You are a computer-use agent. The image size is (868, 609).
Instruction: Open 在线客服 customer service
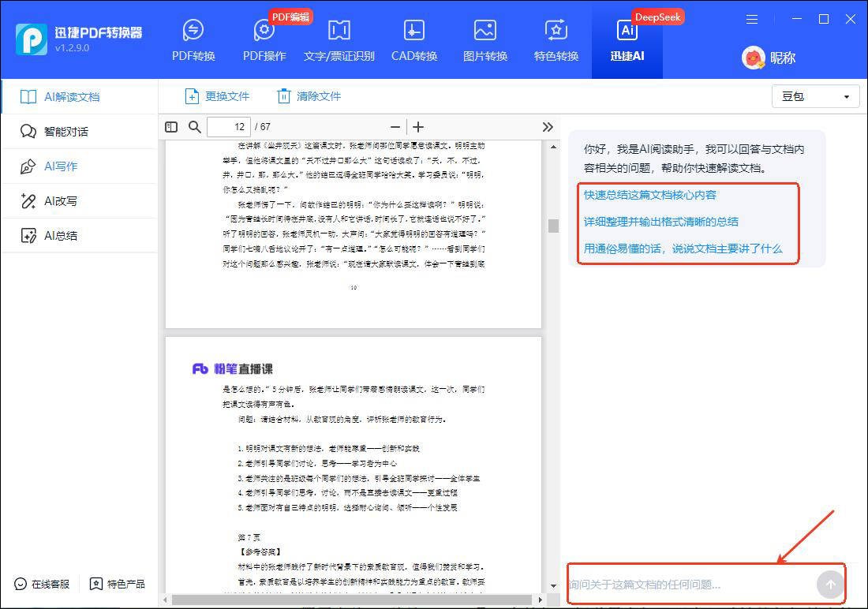(41, 584)
